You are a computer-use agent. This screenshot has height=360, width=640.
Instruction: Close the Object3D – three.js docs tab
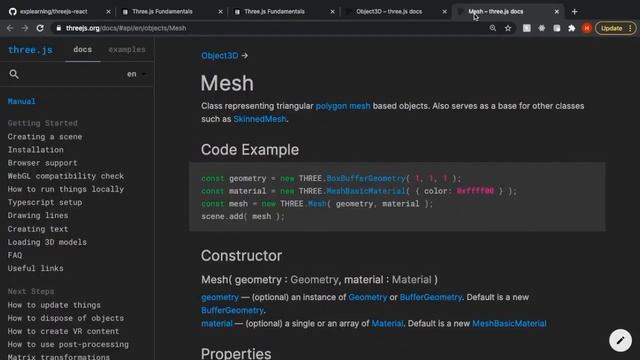[444, 11]
